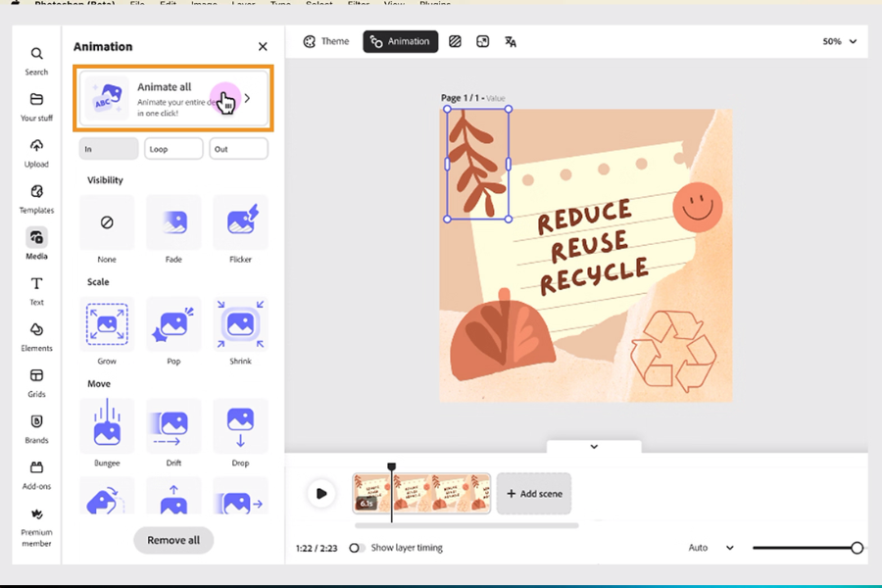Click the resize toolbar icon
This screenshot has width=882, height=588.
coord(482,41)
